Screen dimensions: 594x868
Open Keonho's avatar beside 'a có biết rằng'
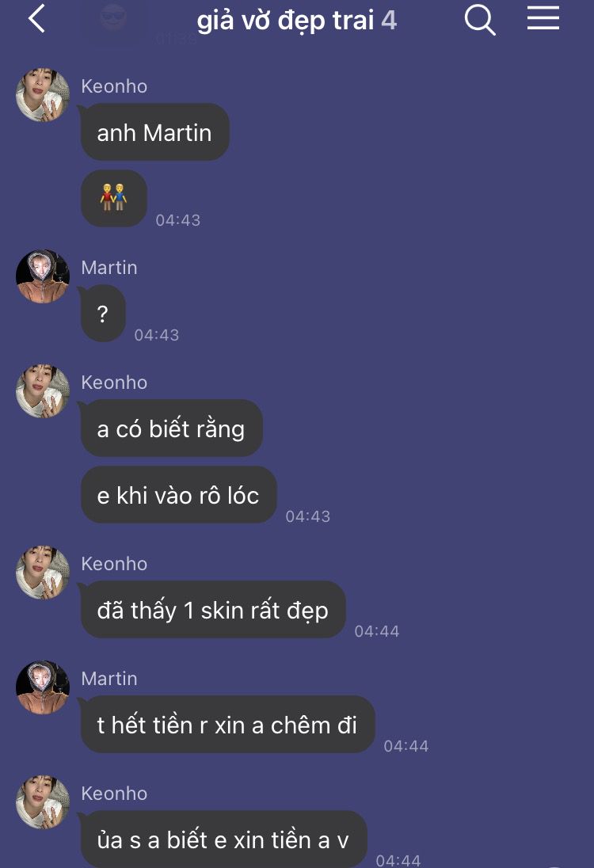43,390
